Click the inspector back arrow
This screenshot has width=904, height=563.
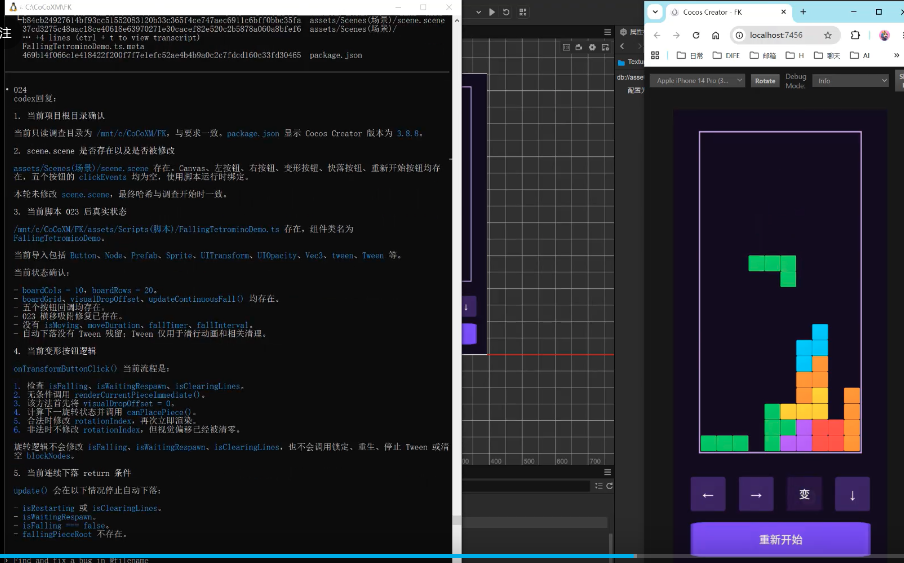click(x=622, y=46)
